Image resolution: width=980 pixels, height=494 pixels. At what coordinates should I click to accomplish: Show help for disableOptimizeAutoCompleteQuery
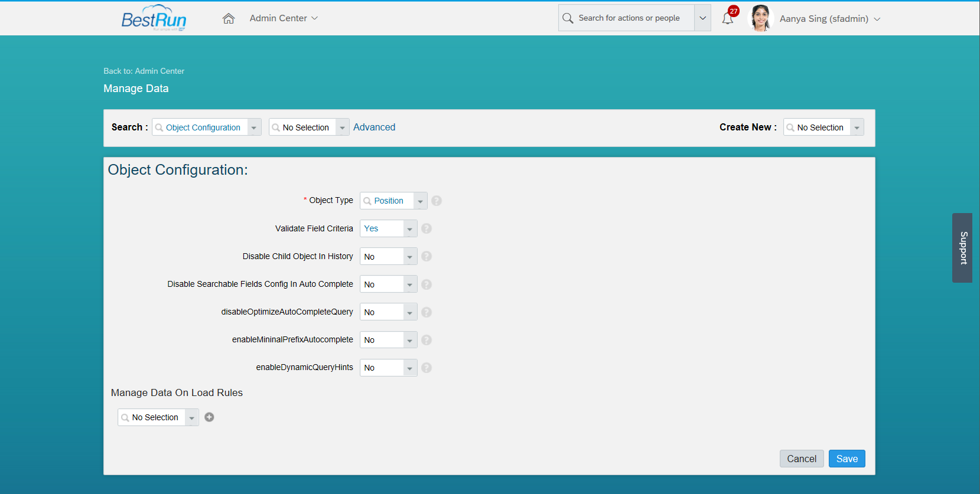pos(426,312)
